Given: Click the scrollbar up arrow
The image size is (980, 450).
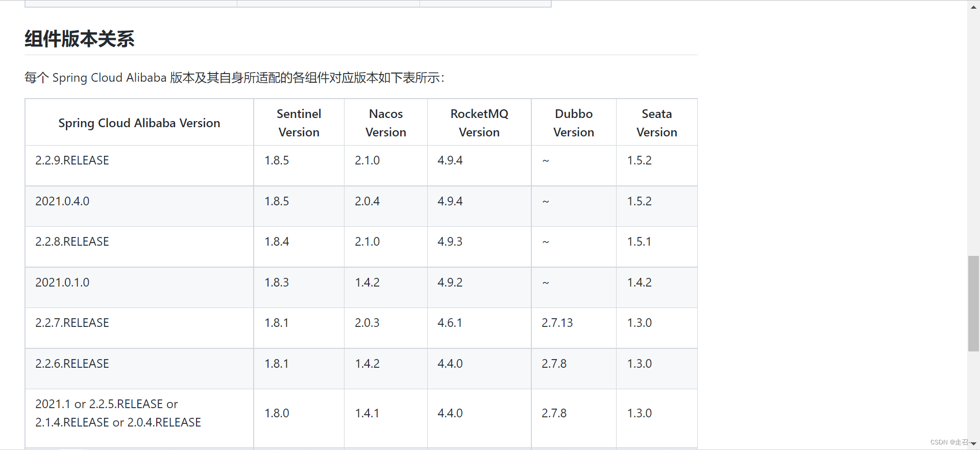Looking at the screenshot, I should pos(973,6).
